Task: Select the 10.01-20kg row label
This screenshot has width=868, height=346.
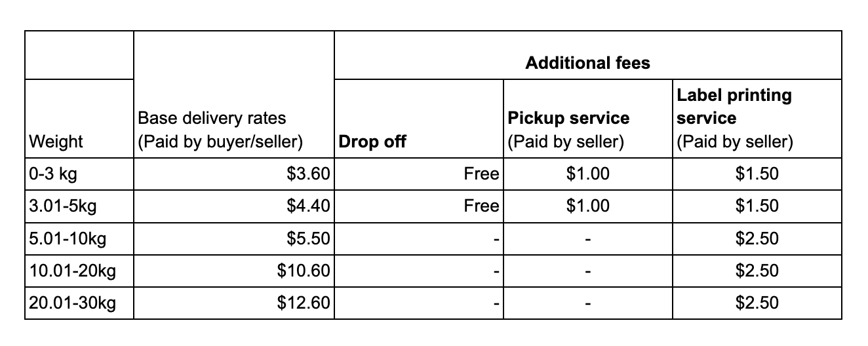Action: pos(79,270)
